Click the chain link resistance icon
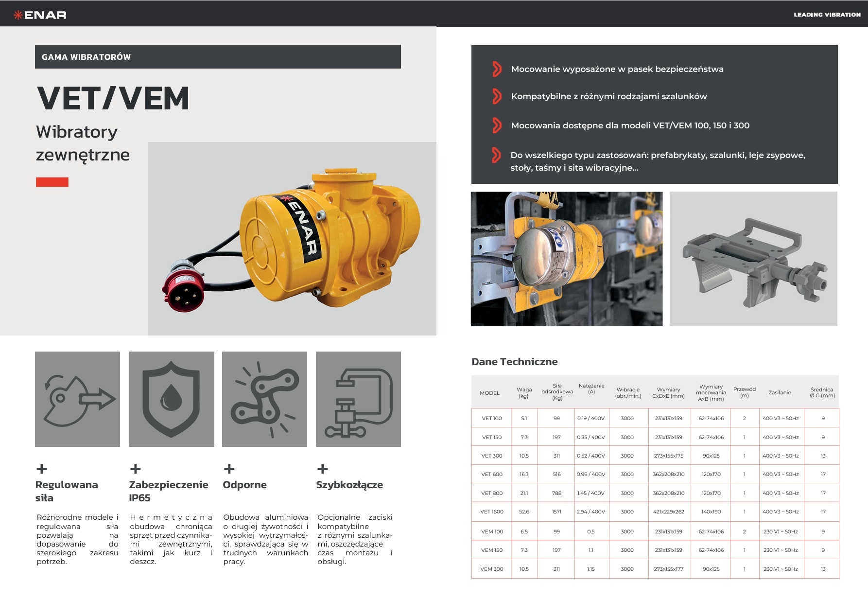Viewport: 868px width, 601px height. click(x=264, y=399)
